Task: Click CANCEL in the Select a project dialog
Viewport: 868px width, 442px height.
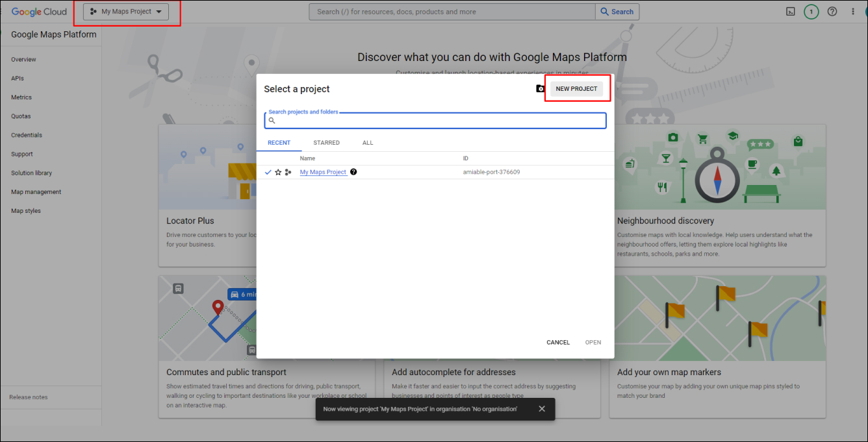Action: pyautogui.click(x=558, y=342)
